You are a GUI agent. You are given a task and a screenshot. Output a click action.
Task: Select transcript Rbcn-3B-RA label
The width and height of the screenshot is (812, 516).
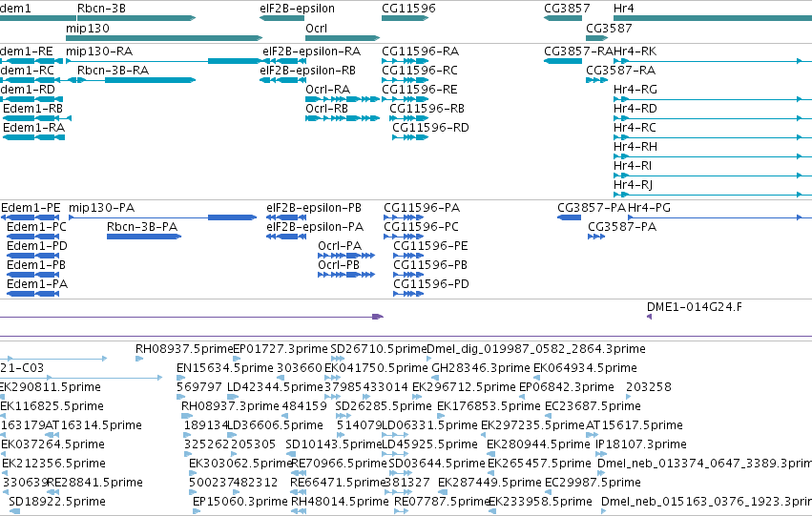pos(113,71)
